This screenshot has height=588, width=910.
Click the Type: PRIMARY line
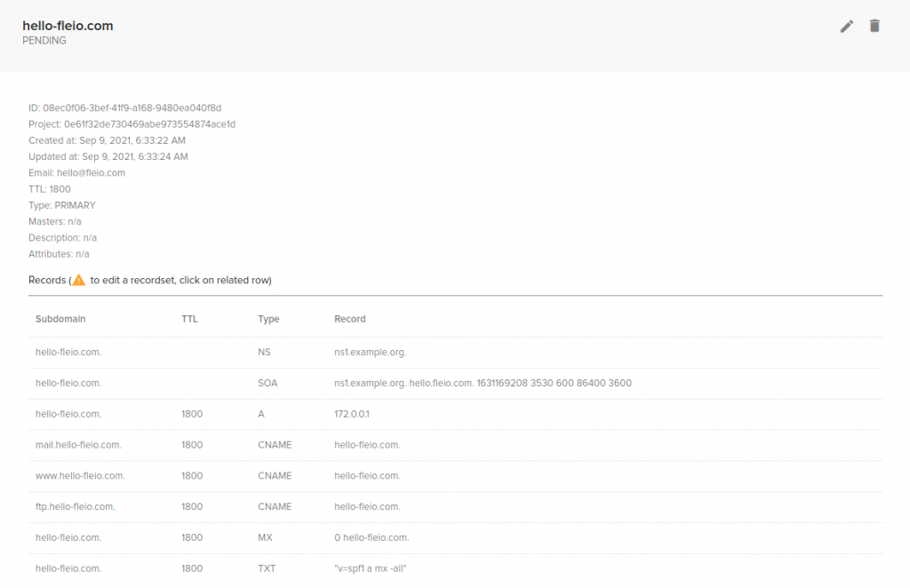[62, 205]
